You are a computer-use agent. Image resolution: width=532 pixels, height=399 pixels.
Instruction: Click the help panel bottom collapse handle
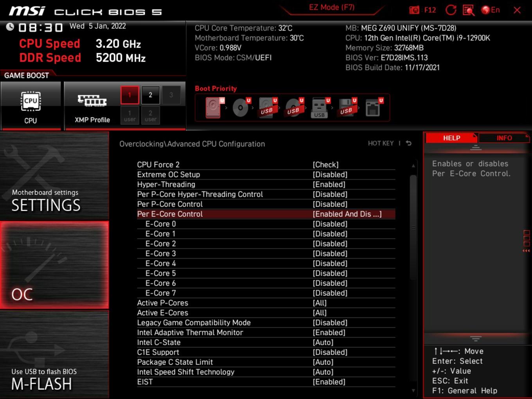click(476, 339)
